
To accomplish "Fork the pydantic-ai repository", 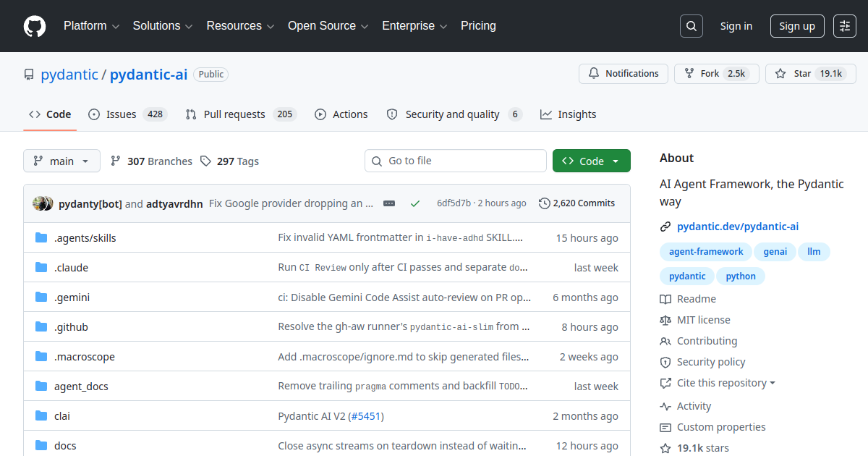I will [x=717, y=74].
